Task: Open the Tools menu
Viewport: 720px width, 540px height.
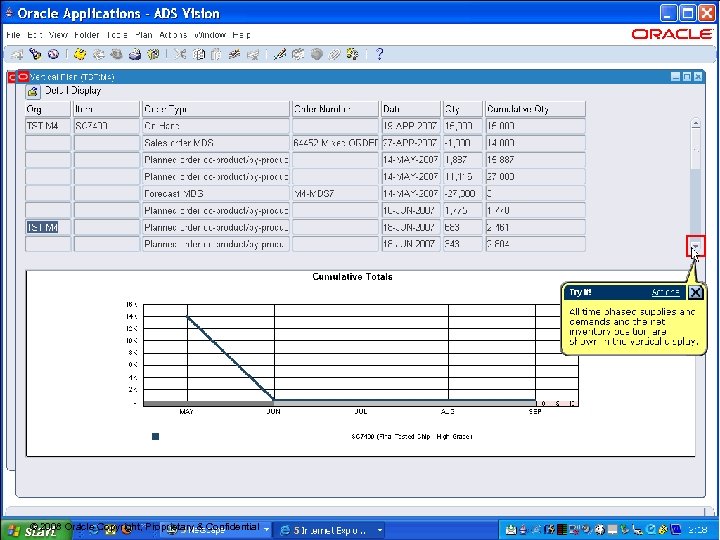Action: point(117,35)
